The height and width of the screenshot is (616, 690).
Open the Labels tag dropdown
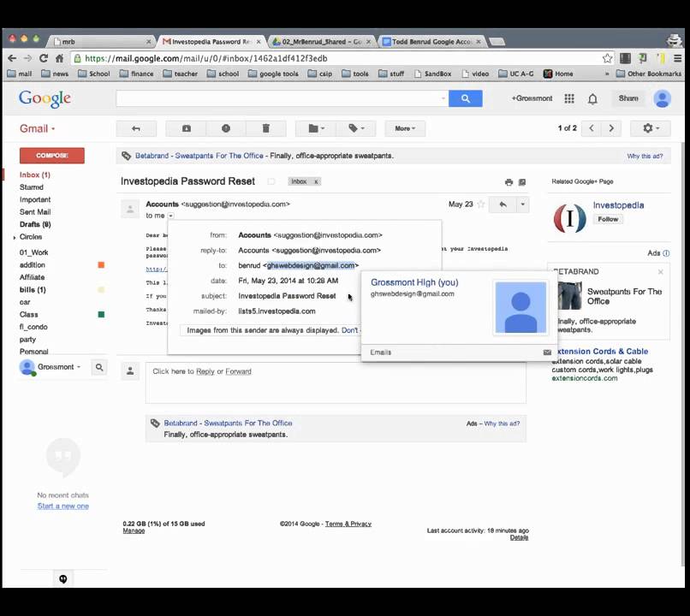356,128
